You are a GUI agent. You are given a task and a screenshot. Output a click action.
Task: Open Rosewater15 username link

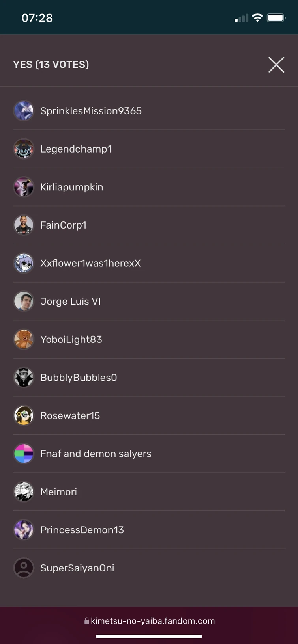click(x=70, y=415)
